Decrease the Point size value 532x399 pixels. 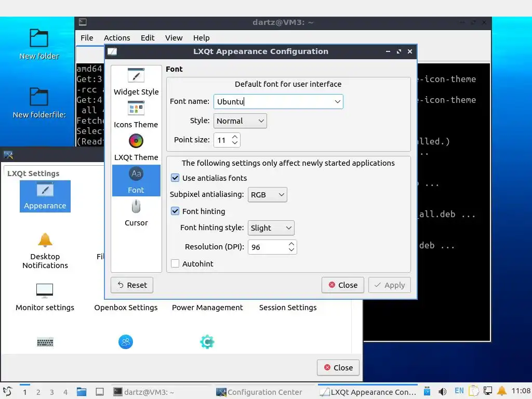coord(235,143)
